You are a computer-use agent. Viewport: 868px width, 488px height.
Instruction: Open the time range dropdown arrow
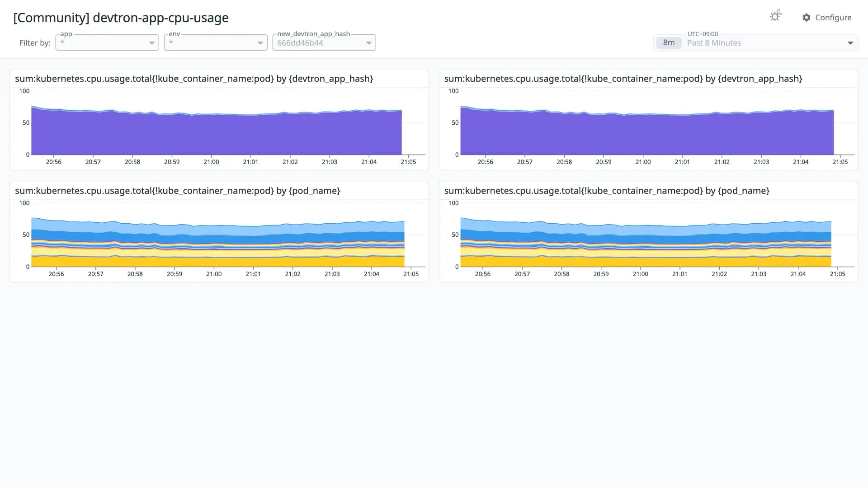(x=850, y=43)
